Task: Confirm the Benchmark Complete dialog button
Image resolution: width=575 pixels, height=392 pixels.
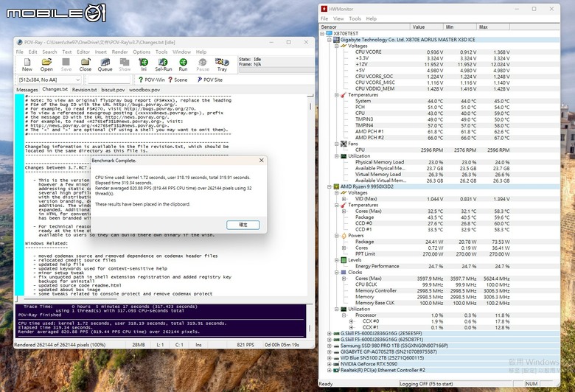Action: click(243, 225)
